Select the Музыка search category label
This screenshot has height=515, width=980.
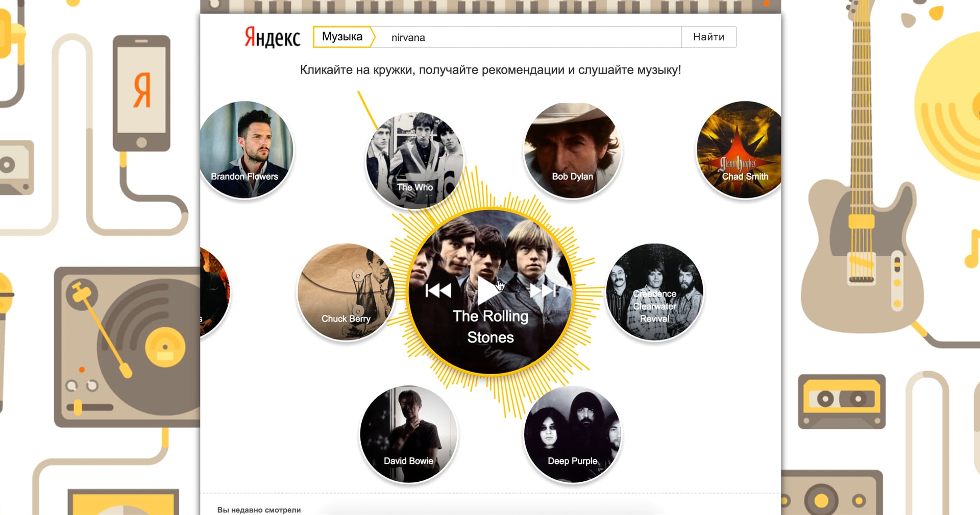(x=341, y=36)
